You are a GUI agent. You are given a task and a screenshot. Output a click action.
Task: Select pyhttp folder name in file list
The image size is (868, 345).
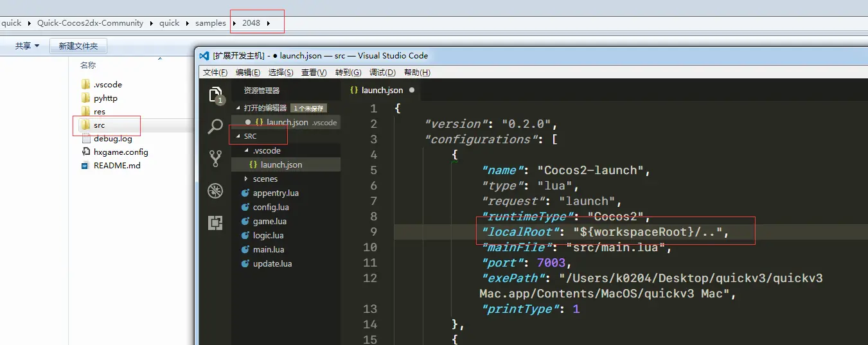click(105, 98)
